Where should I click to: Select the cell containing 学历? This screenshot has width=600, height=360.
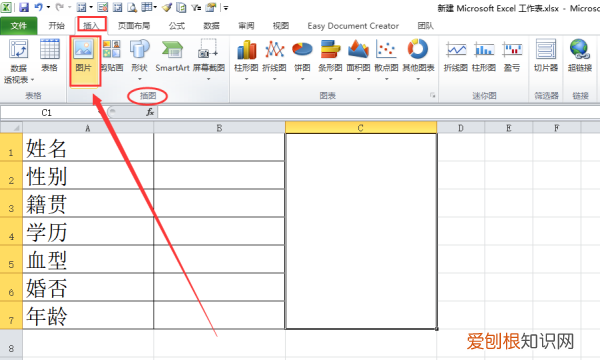tap(88, 231)
